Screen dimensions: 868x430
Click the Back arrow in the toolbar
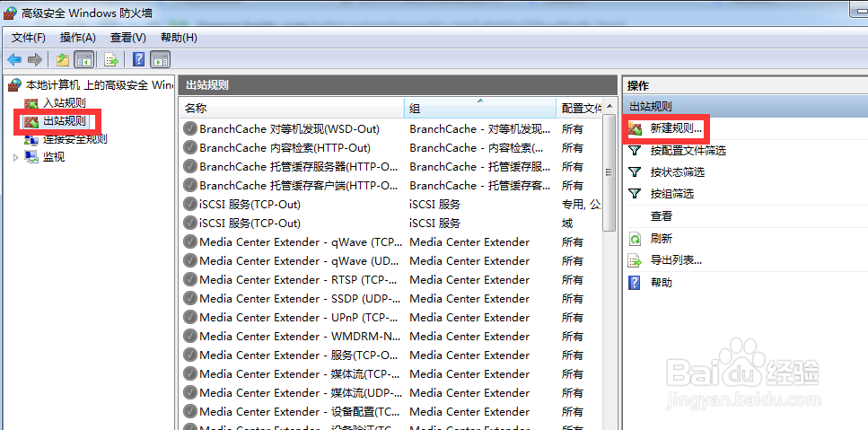coord(14,59)
